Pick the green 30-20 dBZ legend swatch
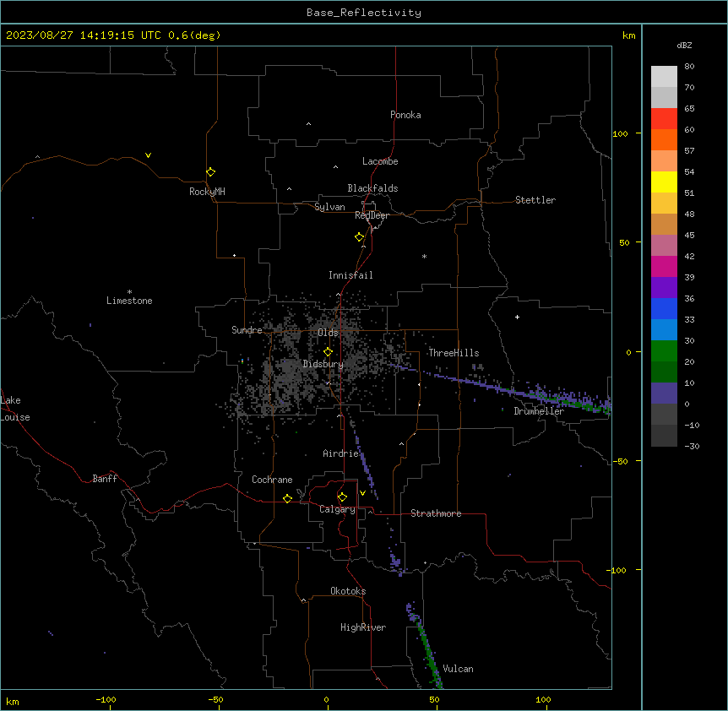This screenshot has width=728, height=711. tap(664, 351)
